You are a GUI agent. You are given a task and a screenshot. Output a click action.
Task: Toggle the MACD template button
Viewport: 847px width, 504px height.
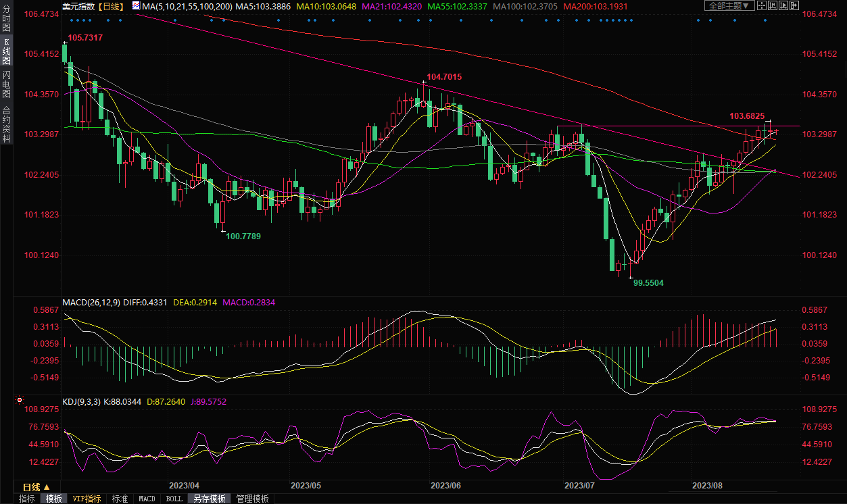point(147,499)
